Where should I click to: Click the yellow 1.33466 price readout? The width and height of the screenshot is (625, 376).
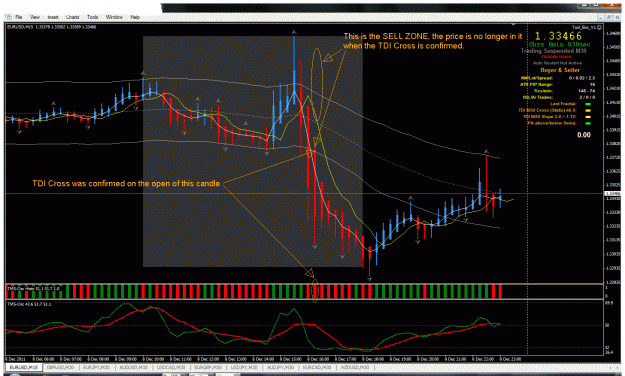click(x=558, y=37)
